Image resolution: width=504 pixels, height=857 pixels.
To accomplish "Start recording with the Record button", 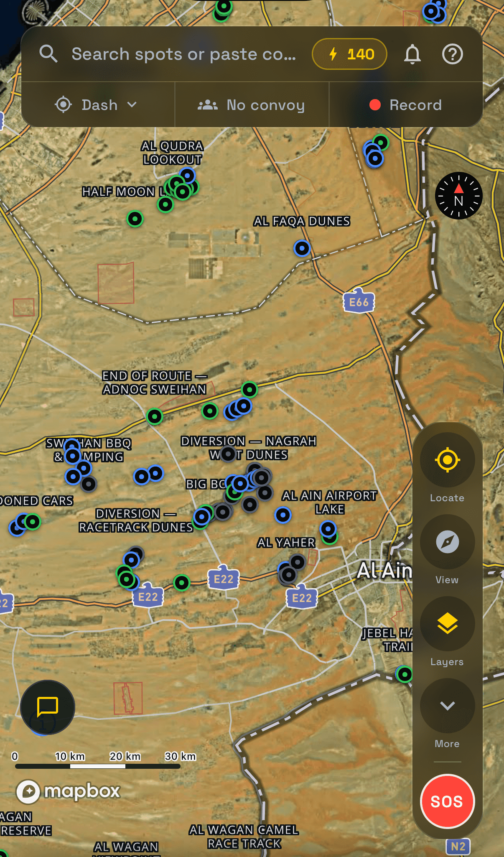I will (406, 105).
